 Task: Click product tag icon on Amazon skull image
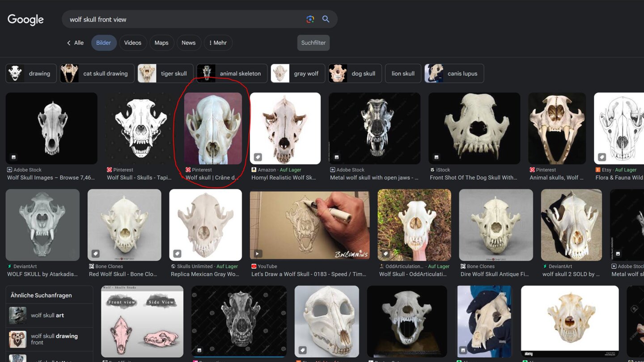(x=258, y=157)
